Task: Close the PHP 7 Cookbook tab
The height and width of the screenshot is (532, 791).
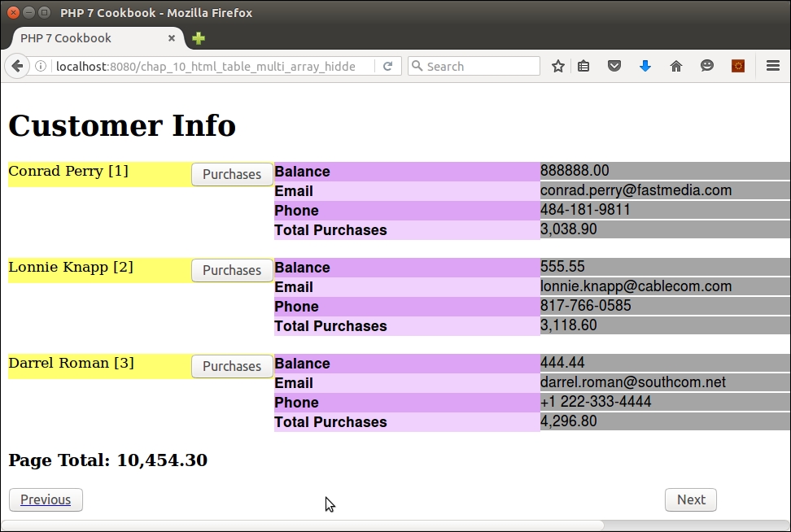Action: [172, 38]
